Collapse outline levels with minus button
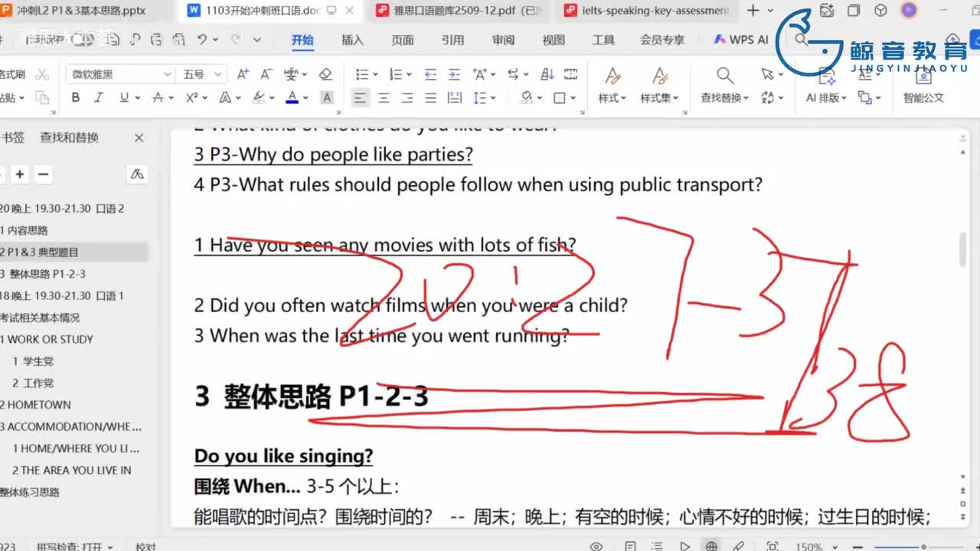980x551 pixels. tap(44, 174)
